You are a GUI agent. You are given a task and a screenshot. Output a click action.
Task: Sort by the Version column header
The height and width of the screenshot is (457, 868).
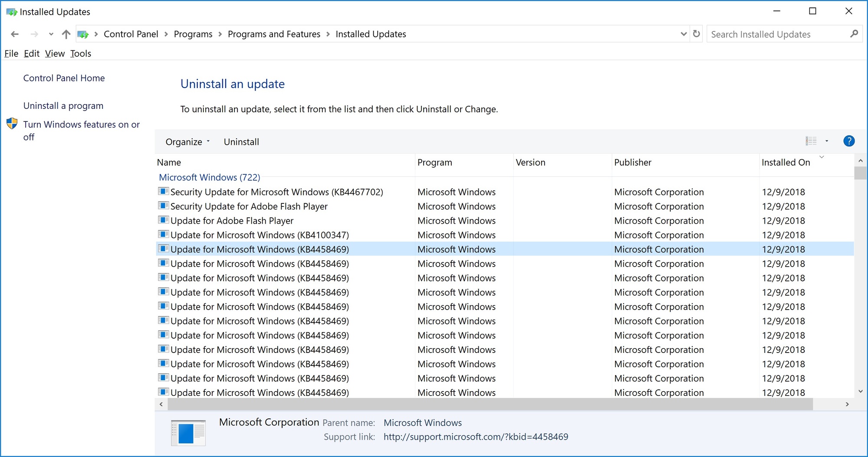(562, 163)
